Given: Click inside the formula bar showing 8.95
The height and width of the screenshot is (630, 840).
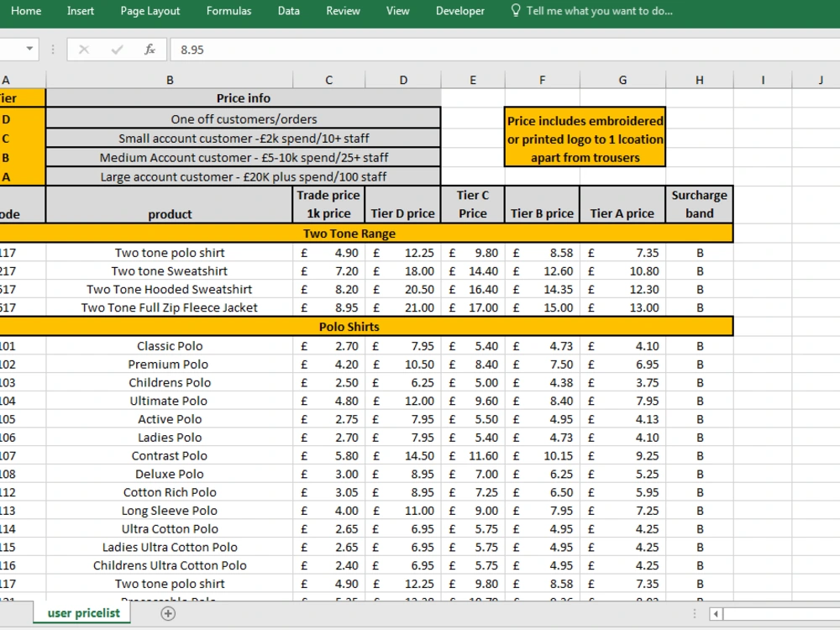Looking at the screenshot, I should (x=252, y=50).
